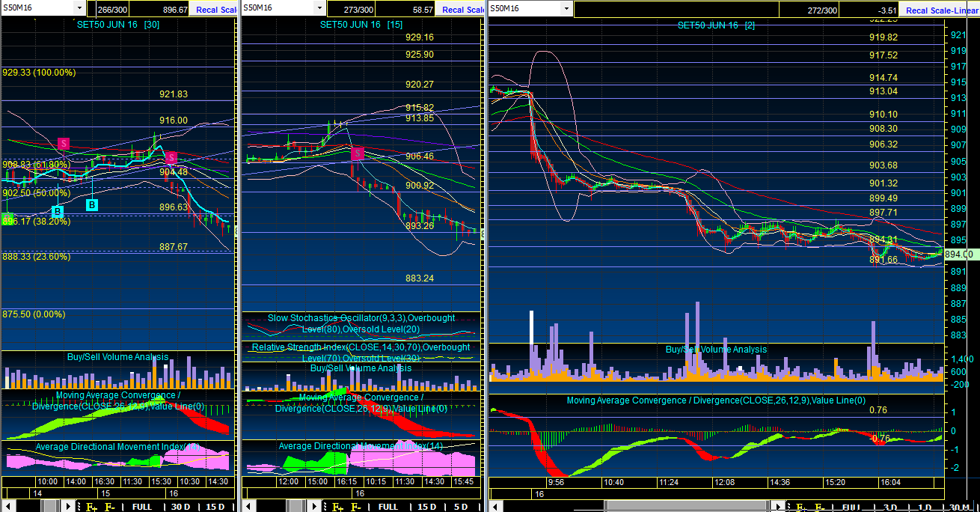Select the 5 D range in the 15-minute chart
This screenshot has width=980, height=512.
[x=462, y=507]
